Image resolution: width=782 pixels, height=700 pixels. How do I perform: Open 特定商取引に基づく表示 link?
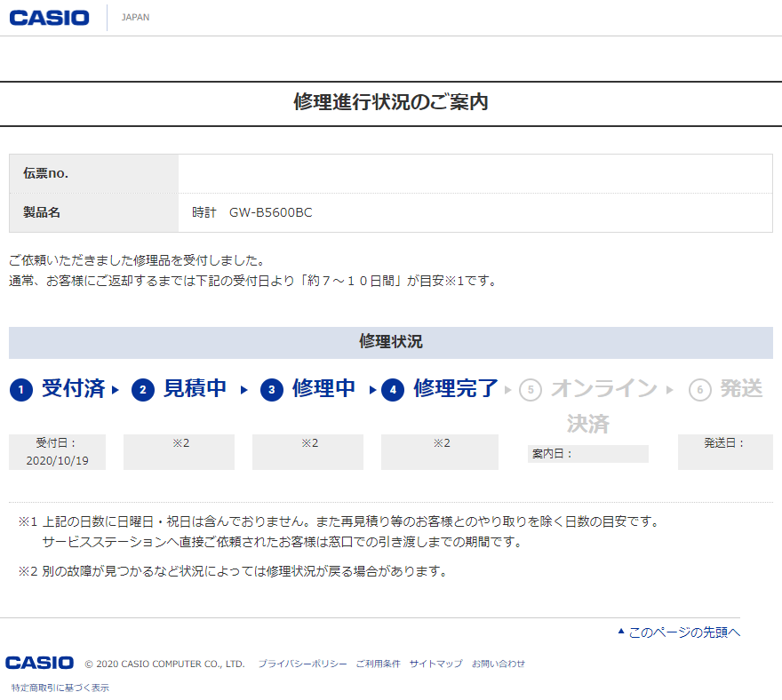tap(60, 688)
